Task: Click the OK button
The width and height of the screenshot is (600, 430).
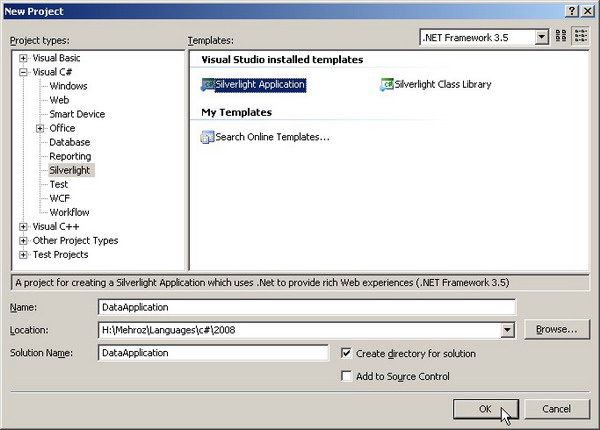Action: pos(486,409)
